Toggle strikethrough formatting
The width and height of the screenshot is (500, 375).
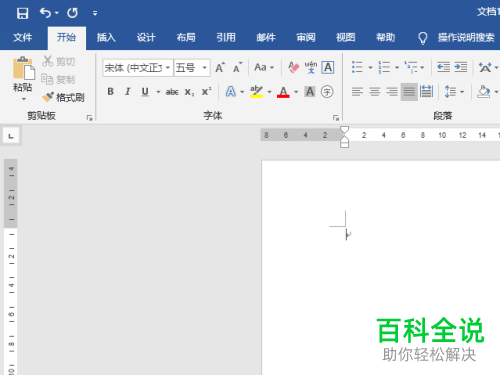coord(172,92)
